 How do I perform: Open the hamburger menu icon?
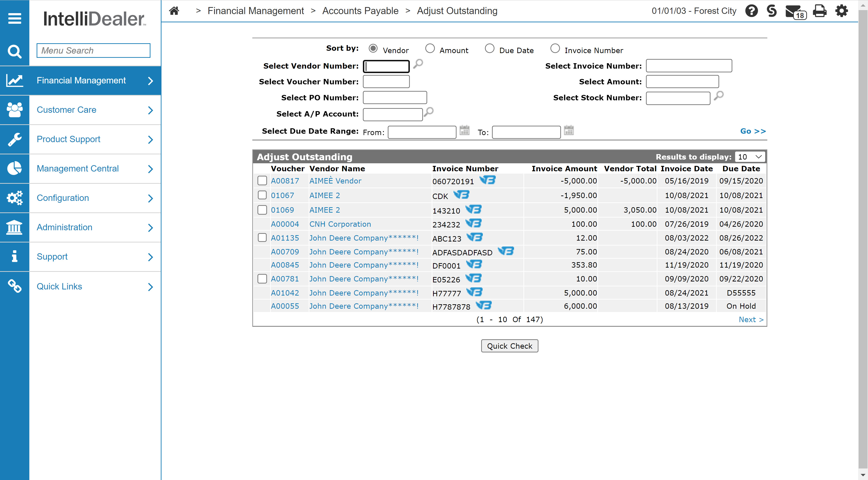pyautogui.click(x=15, y=18)
